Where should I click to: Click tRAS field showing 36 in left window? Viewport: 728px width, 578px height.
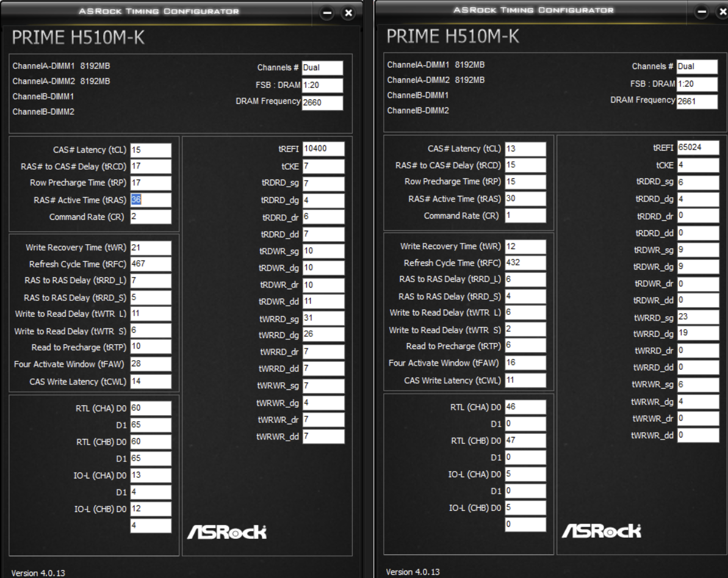151,200
